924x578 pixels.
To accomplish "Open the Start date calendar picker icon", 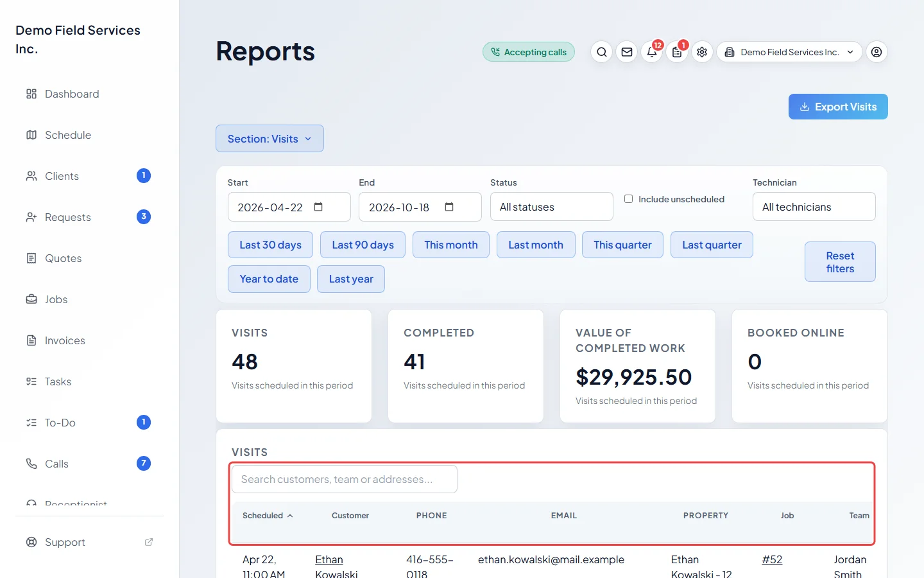I will 318,207.
